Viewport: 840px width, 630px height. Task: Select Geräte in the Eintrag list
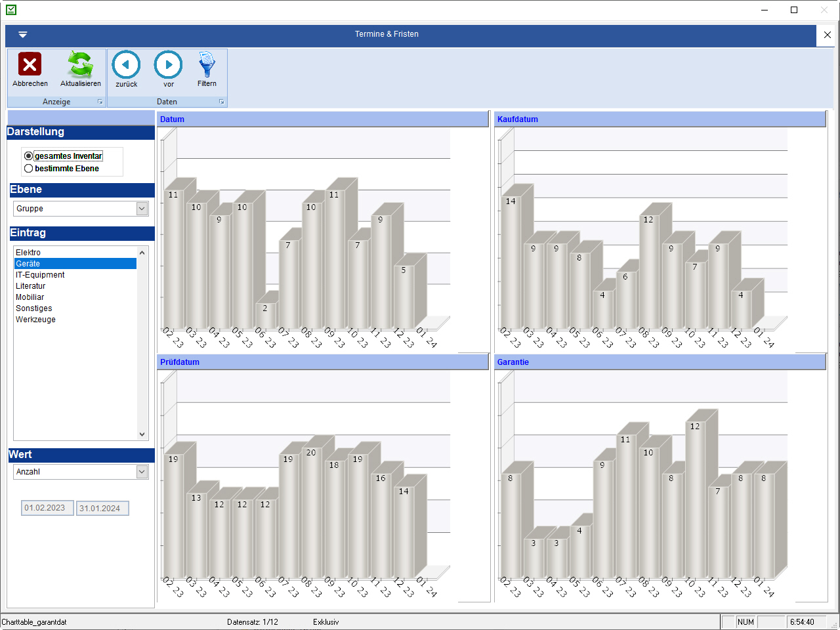tap(75, 264)
